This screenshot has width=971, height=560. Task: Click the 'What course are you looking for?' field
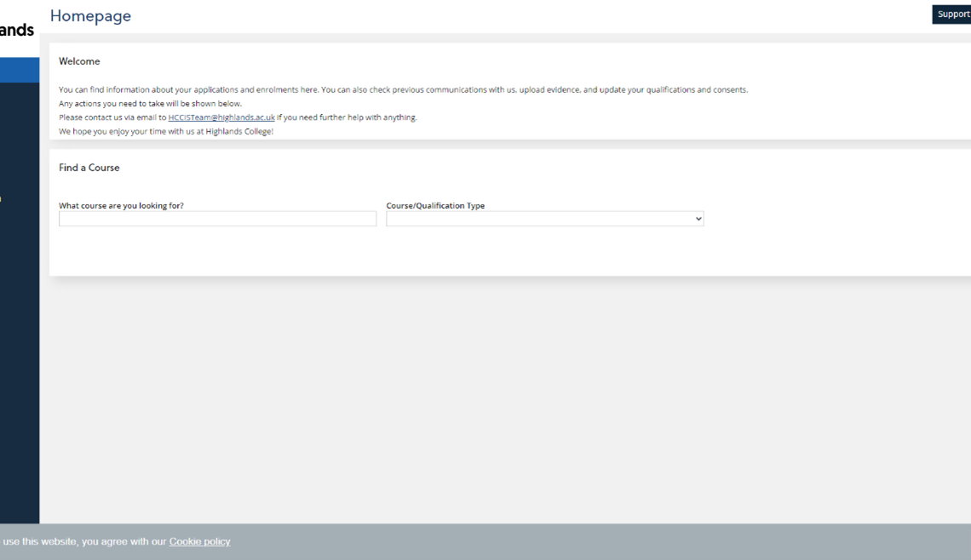[x=217, y=219]
